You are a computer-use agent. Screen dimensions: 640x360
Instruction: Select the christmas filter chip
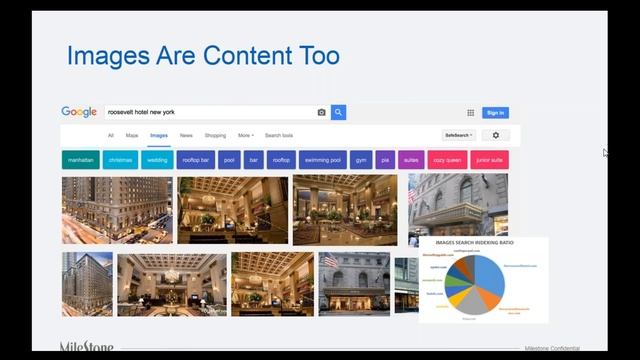[x=120, y=160]
